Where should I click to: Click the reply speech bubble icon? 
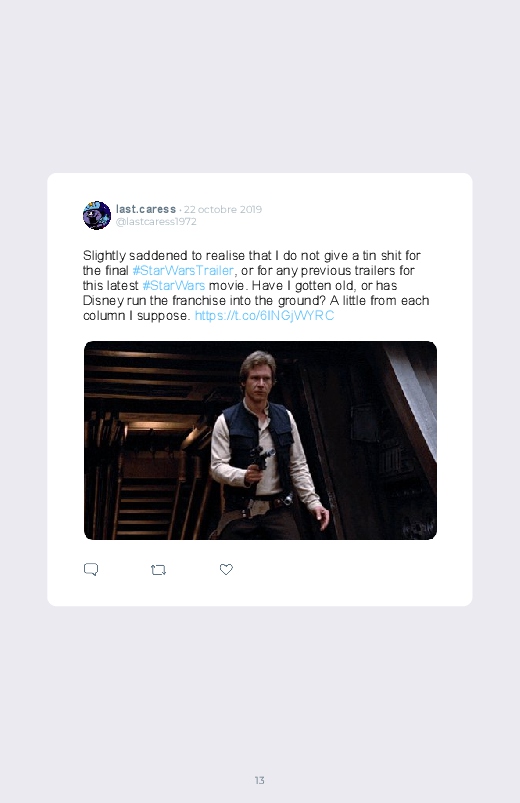point(91,569)
